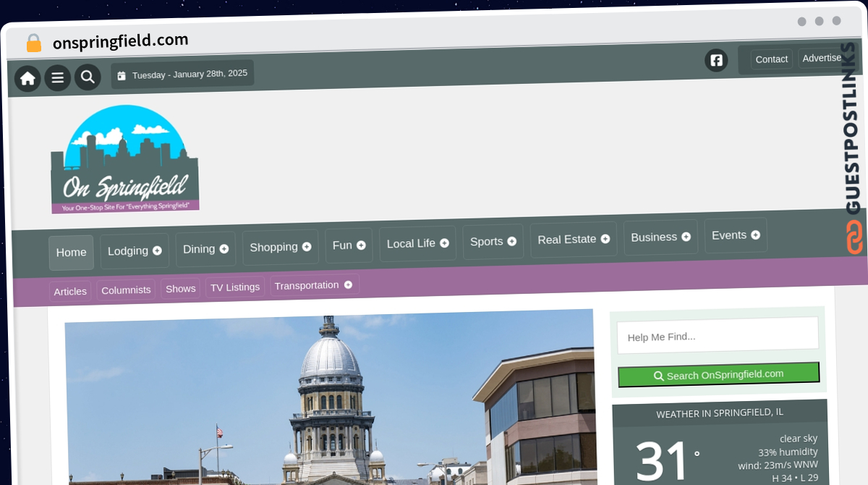Click the calendar icon beside the date
Screen dimensions: 868x485
click(x=122, y=75)
